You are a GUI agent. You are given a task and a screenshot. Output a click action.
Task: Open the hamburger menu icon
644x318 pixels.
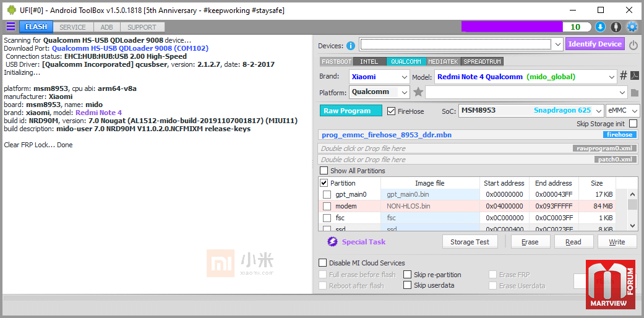11,27
